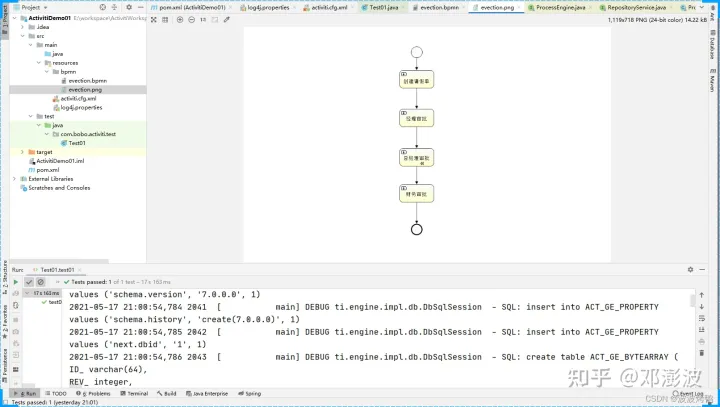
Task: Toggle transparency chessboard in image viewer
Action: [154, 20]
